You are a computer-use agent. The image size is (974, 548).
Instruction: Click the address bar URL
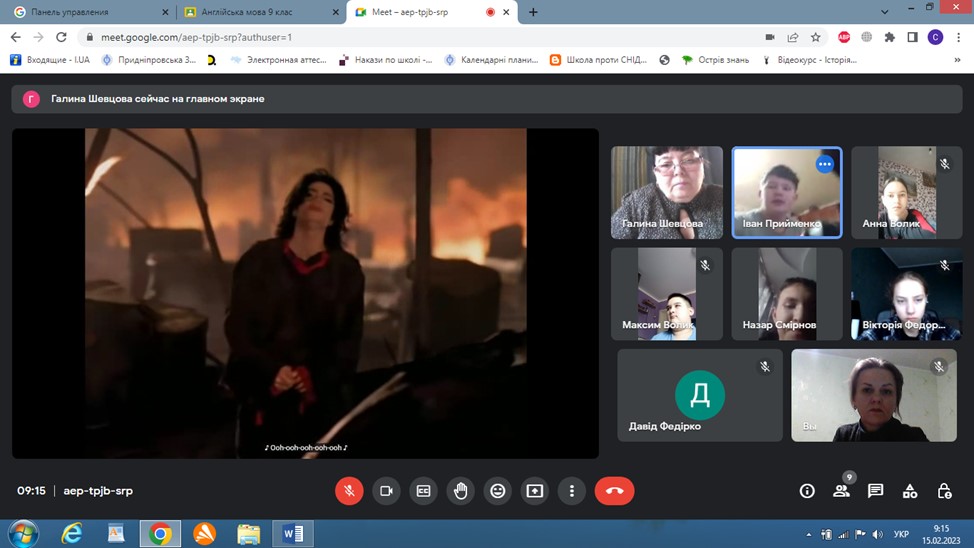click(196, 37)
